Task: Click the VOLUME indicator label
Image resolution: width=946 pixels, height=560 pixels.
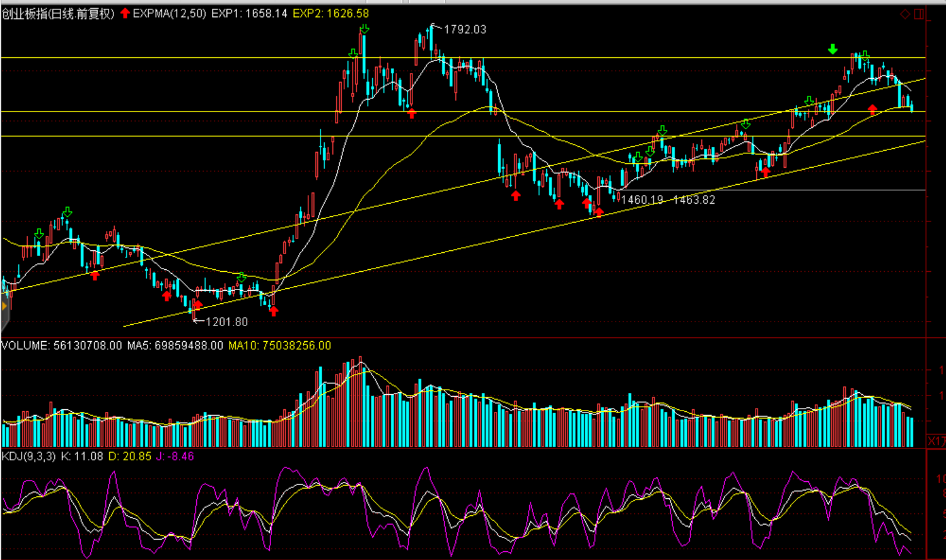Action: [x=25, y=346]
